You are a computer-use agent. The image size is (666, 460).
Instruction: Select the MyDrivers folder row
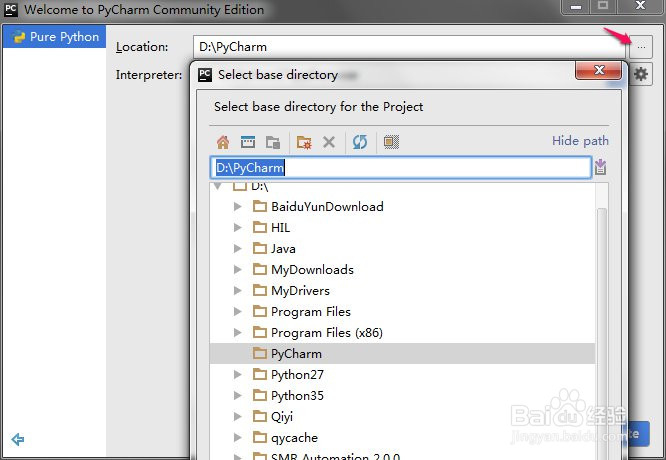tap(403, 291)
